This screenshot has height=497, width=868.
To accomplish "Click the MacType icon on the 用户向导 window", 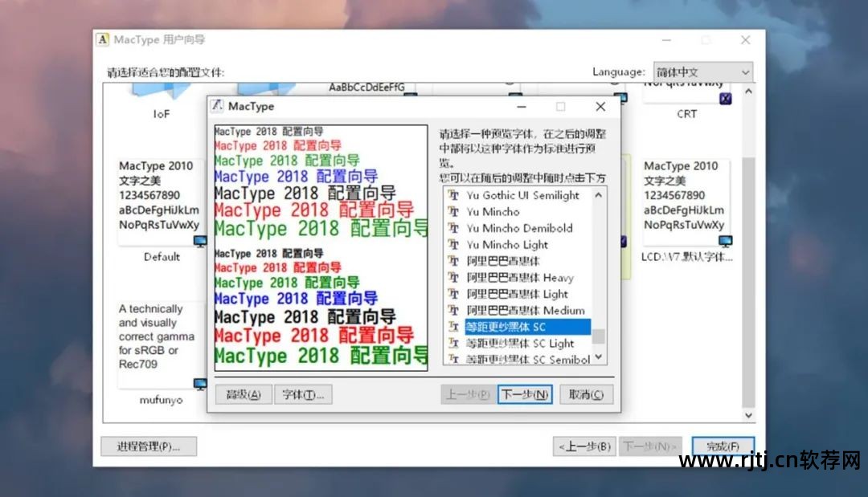I will pyautogui.click(x=101, y=39).
